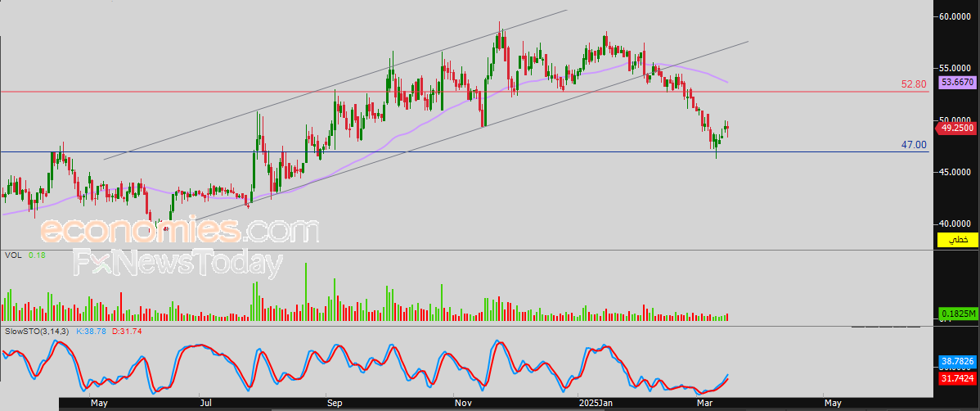Click the yellow خطي scale label

tap(957, 240)
